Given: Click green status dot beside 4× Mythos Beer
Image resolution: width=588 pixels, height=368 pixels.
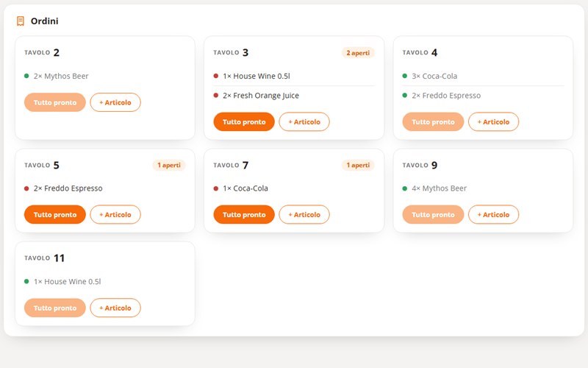Looking at the screenshot, I should tap(405, 188).
